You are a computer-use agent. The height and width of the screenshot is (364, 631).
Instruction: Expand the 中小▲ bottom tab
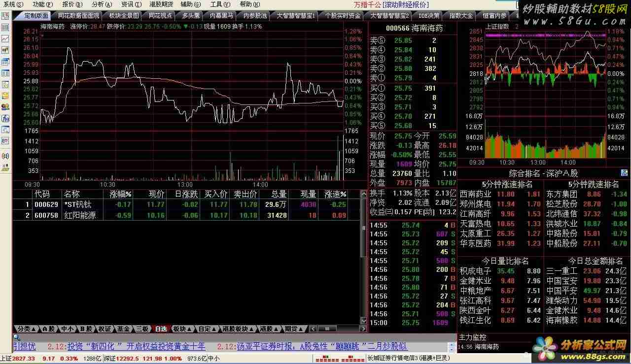click(x=68, y=329)
